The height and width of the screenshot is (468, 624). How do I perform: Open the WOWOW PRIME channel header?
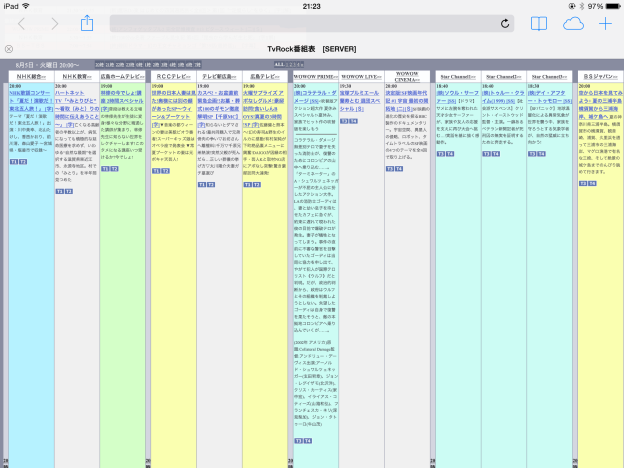(x=316, y=76)
